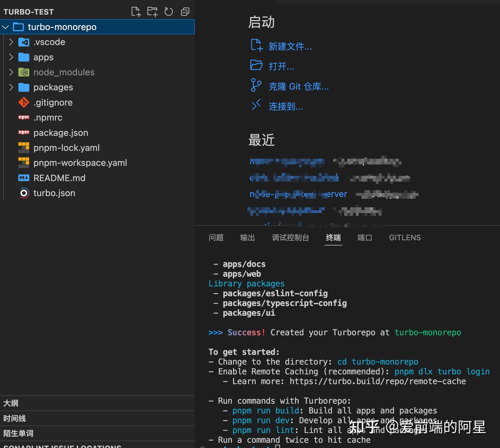This screenshot has height=448, width=500.
Task: Open the 调试控制台 panel tab
Action: (x=290, y=238)
